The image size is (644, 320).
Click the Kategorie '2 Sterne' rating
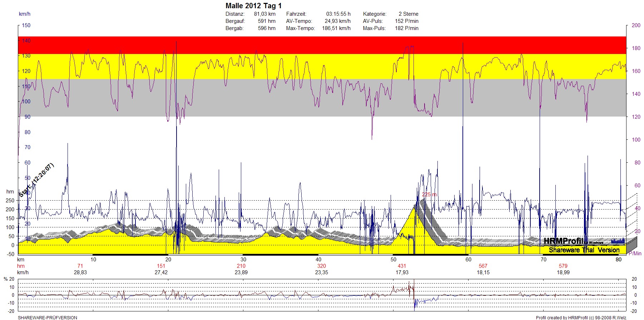[x=408, y=14]
